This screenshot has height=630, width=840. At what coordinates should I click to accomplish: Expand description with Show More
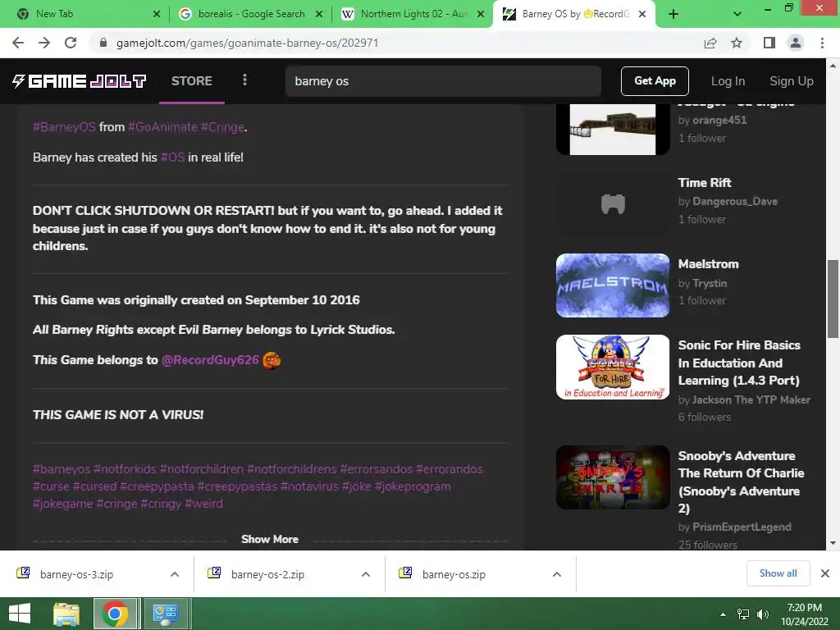(269, 540)
